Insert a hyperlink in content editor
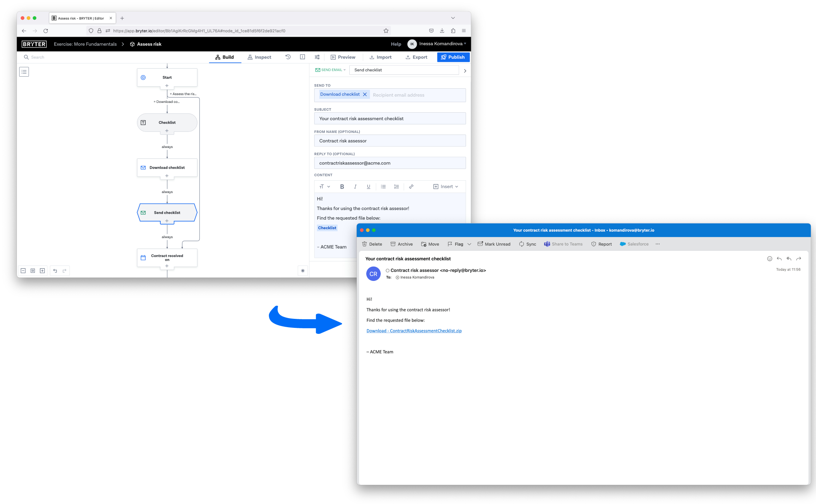Viewport: 816px width, 504px height. 411,187
